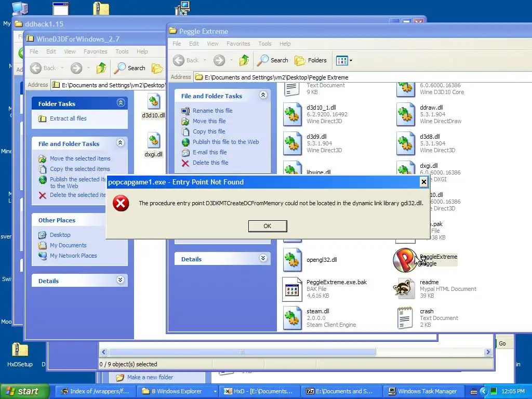Collapse File and Folder Tasks in Peggle Extreme
Screen dimensions: 532x399
(263, 95)
